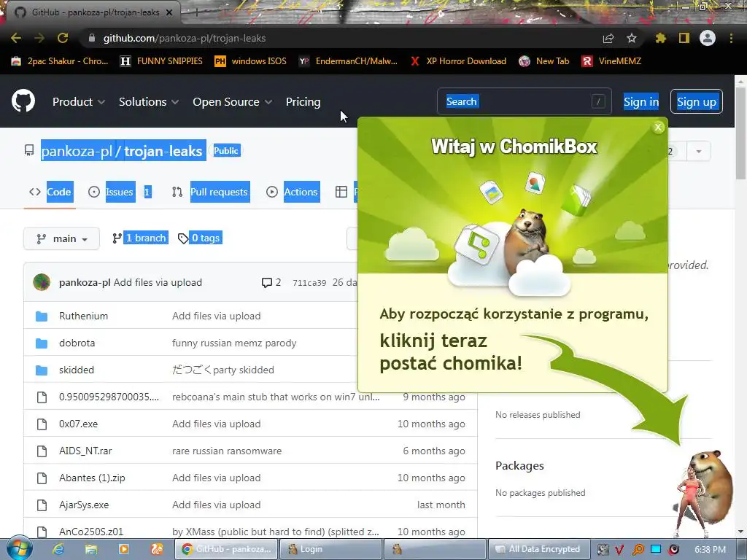Image resolution: width=747 pixels, height=560 pixels.
Task: Open the Chrome profile avatar
Action: [708, 38]
